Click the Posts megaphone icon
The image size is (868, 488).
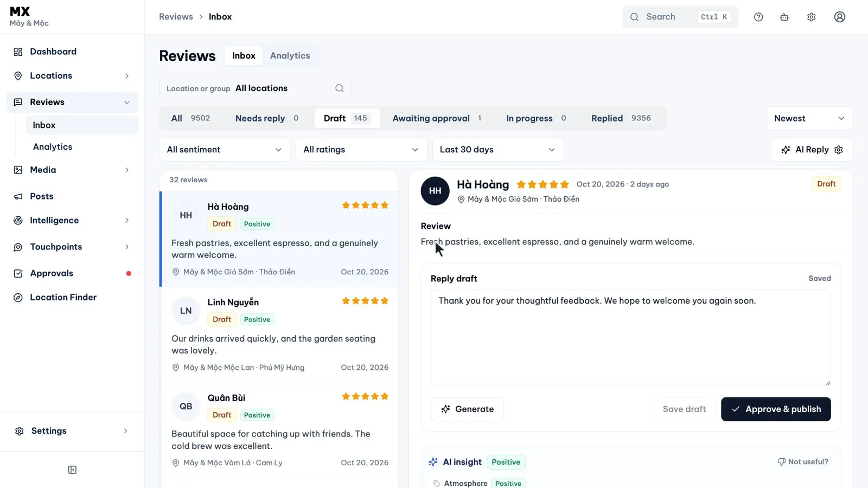point(18,196)
